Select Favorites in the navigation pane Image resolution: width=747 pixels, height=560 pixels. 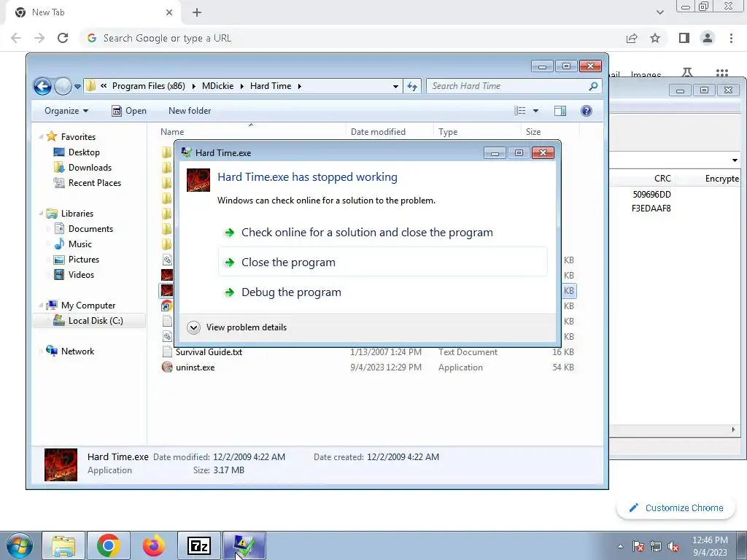(x=78, y=137)
